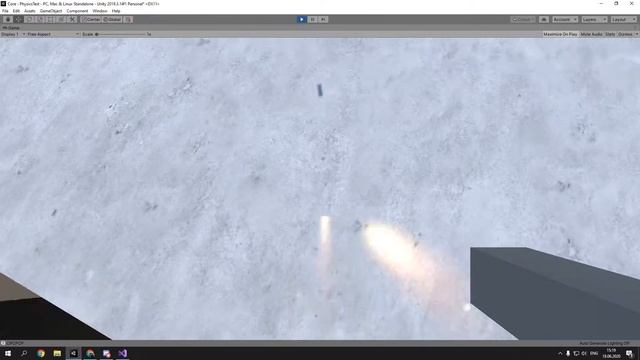Open Windows taskbar search
This screenshot has width=640, height=360.
[x=24, y=353]
